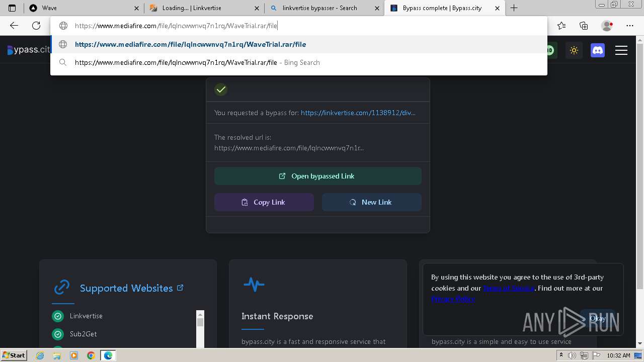Click the chain link icon in Supported Websites
The width and height of the screenshot is (644, 362).
coord(62,288)
